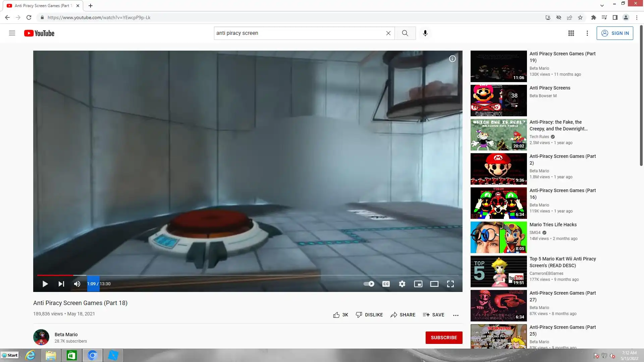Toggle the autoplay switch
644x362 pixels.
[369, 284]
